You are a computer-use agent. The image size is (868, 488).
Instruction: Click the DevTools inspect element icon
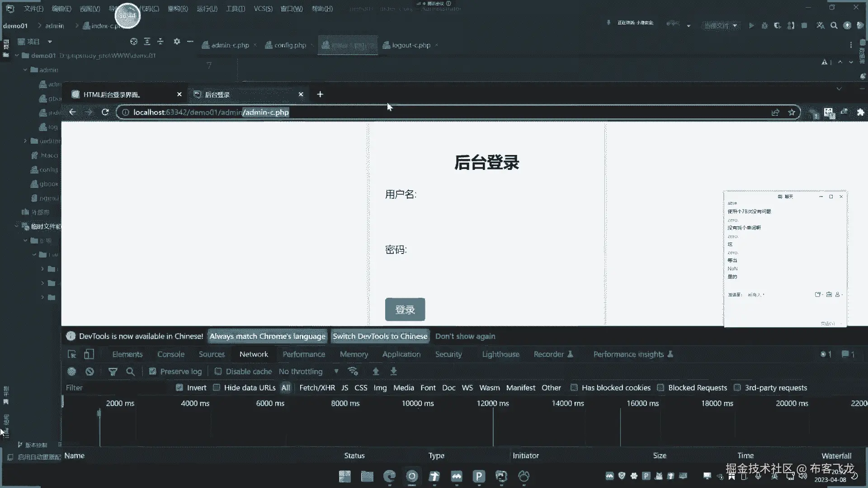point(72,354)
